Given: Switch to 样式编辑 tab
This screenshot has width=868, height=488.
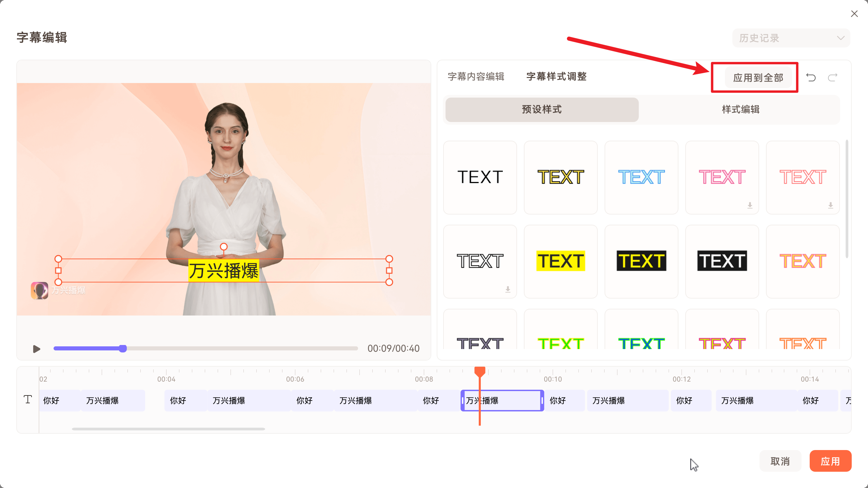Looking at the screenshot, I should pyautogui.click(x=741, y=109).
